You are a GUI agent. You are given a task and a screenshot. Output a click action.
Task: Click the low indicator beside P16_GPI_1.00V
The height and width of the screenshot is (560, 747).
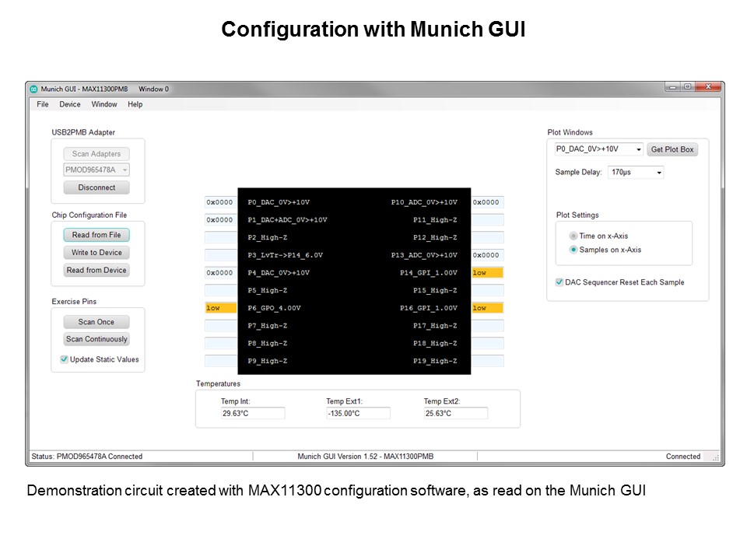pos(487,308)
